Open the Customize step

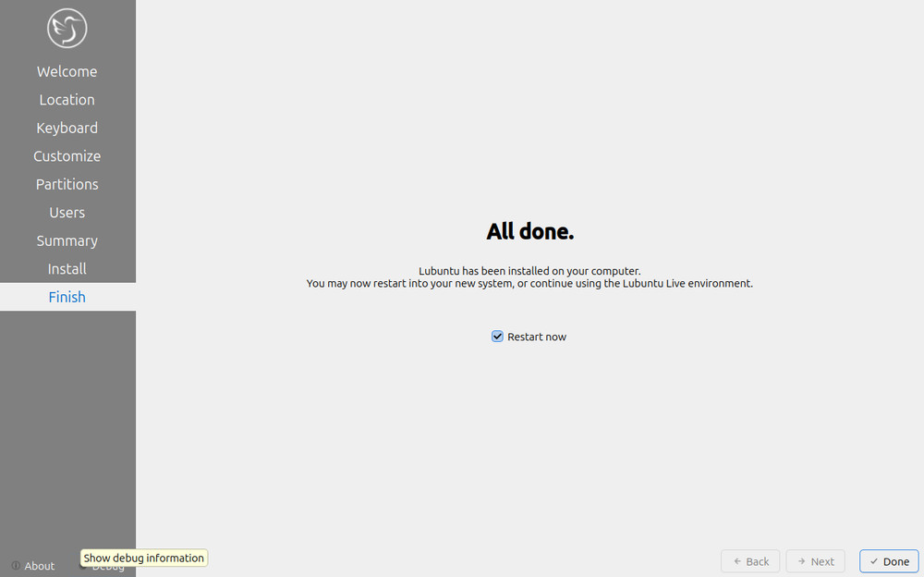[67, 156]
